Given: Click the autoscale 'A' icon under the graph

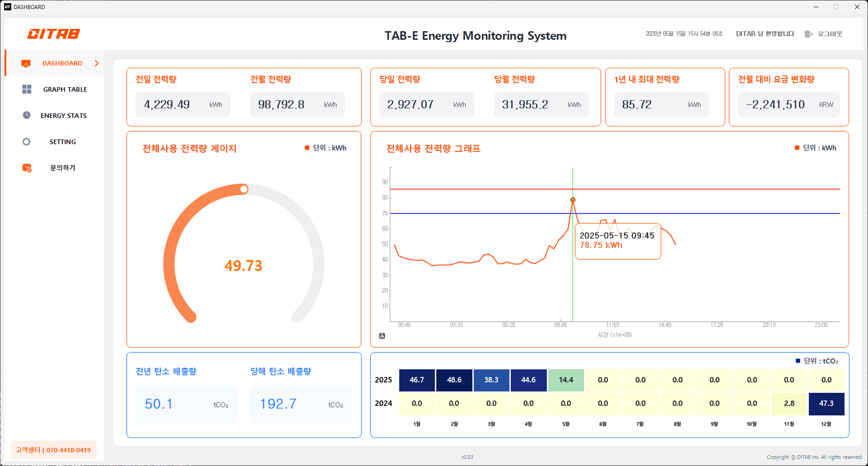Looking at the screenshot, I should [382, 335].
